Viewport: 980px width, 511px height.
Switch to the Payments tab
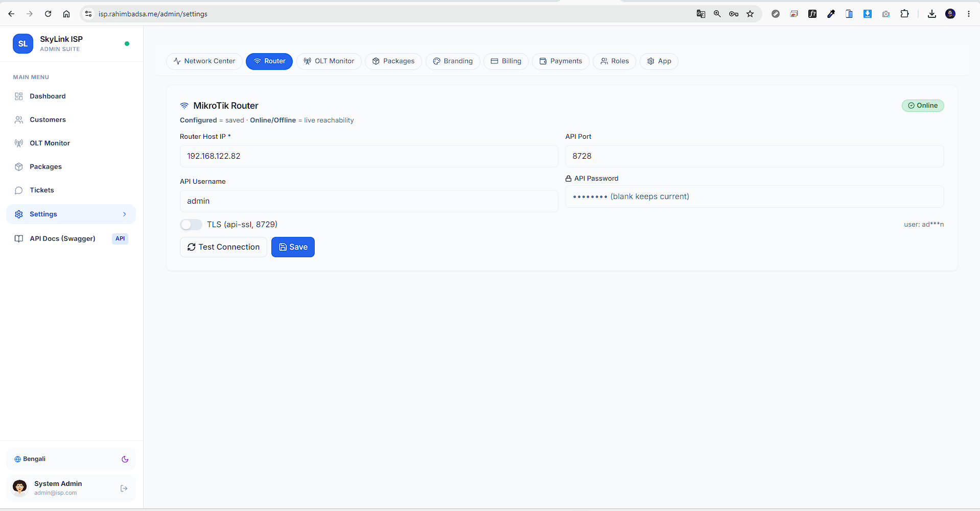[561, 61]
